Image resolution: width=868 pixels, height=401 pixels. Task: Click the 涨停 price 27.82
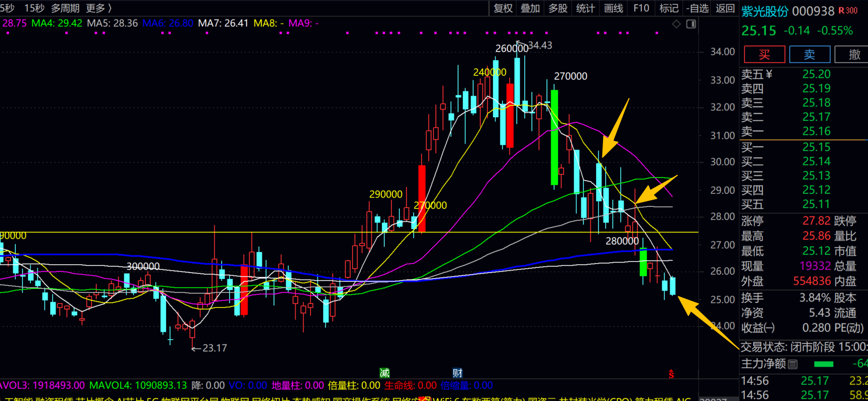(816, 221)
